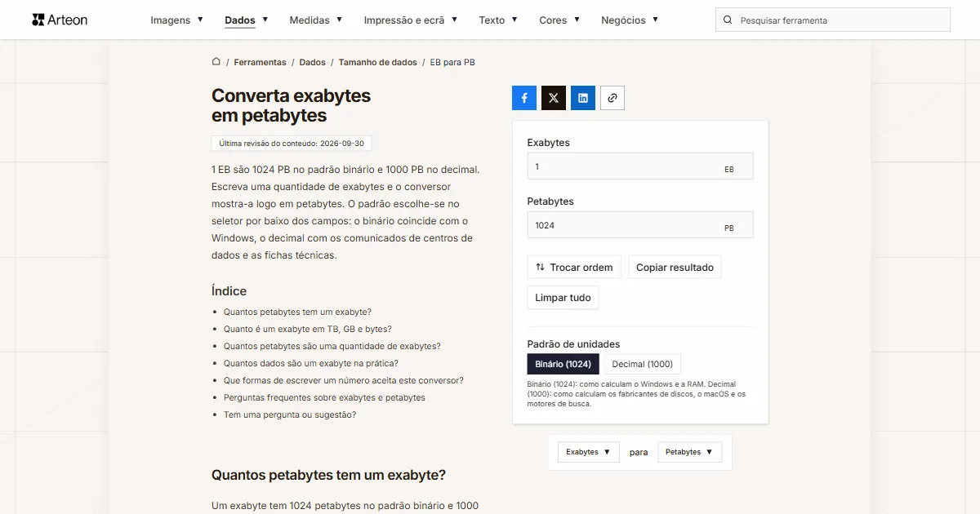Open the Petabytes target unit dropdown
The image size is (980, 514).
pyautogui.click(x=688, y=452)
